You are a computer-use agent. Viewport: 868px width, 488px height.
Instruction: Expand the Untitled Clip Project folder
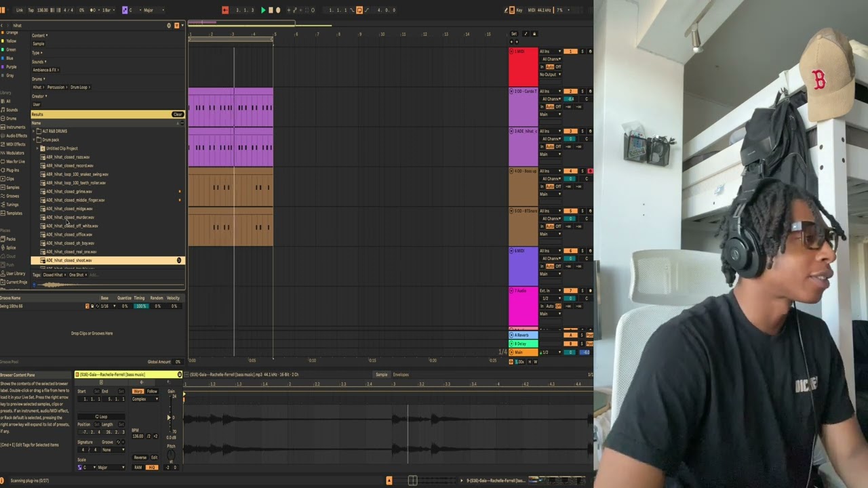click(37, 148)
